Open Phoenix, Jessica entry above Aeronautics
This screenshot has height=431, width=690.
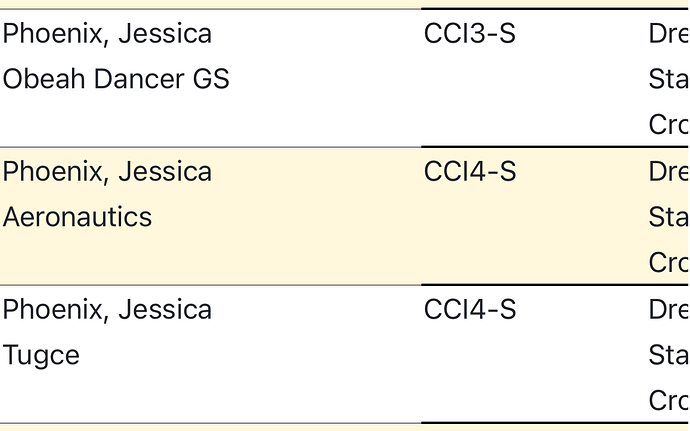point(107,172)
